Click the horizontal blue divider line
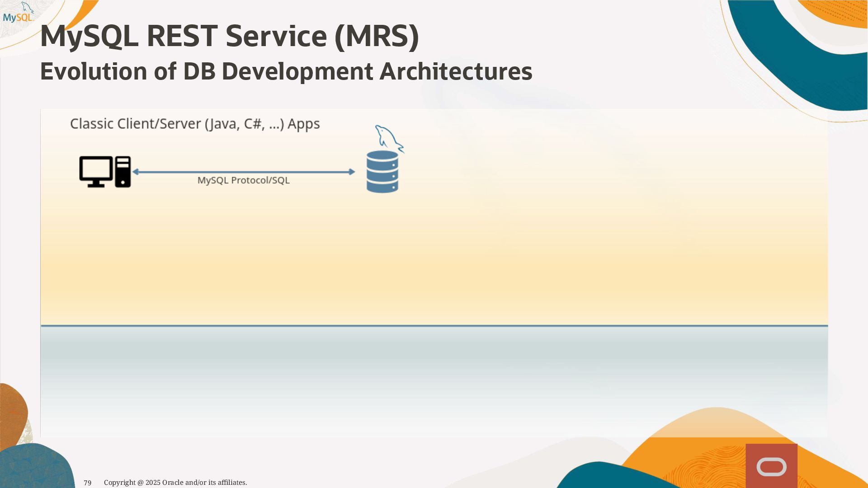 434,325
